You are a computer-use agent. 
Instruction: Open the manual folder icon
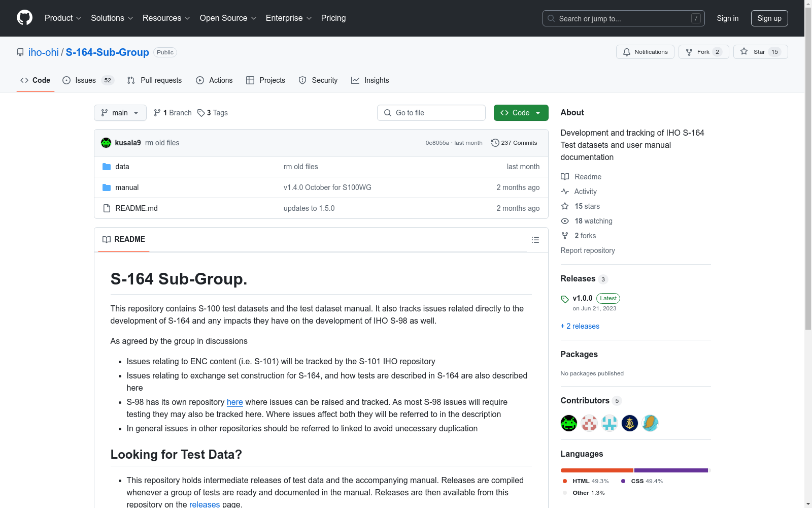click(x=107, y=187)
